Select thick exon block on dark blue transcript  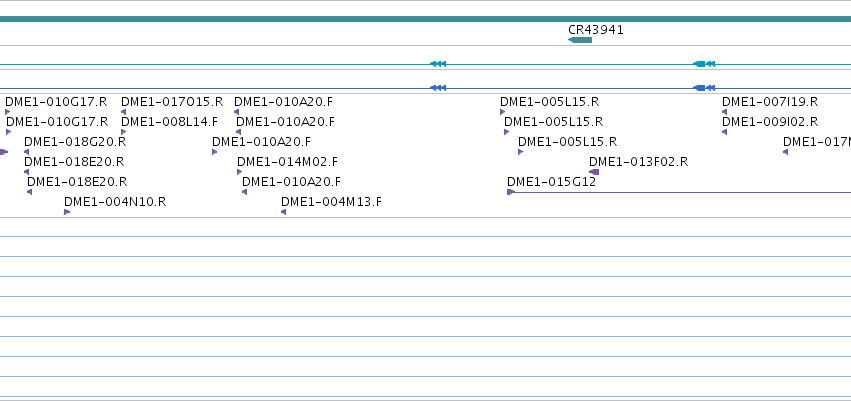point(699,88)
